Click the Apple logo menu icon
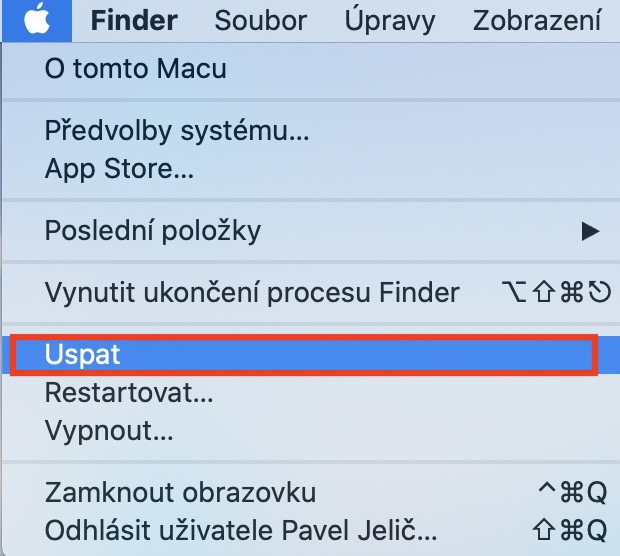620x556 pixels. point(36,19)
